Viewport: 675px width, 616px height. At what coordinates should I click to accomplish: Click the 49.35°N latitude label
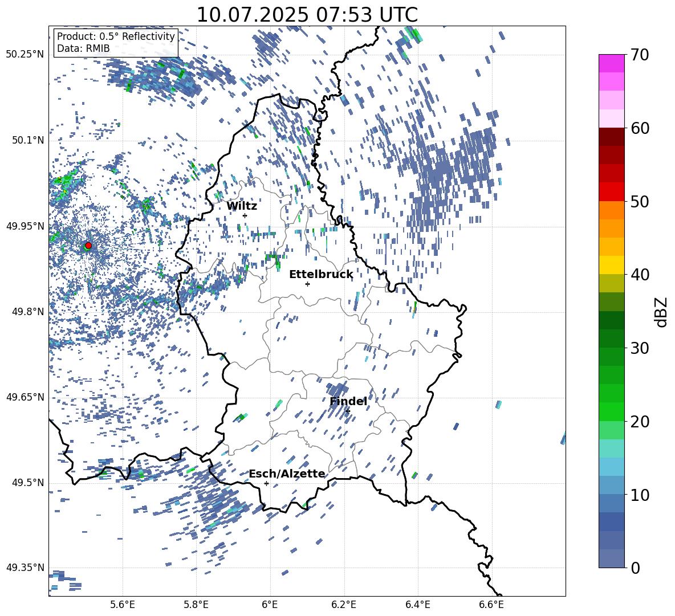[x=25, y=568]
